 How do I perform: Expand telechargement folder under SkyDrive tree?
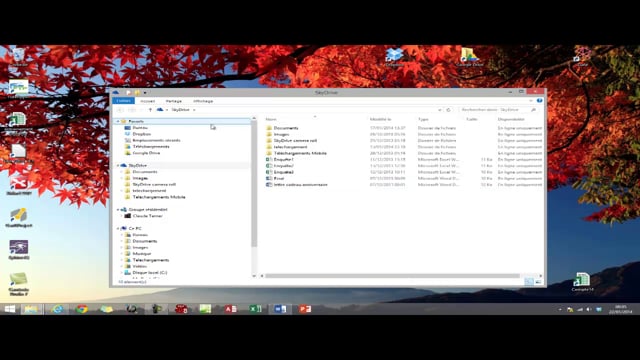(x=122, y=191)
